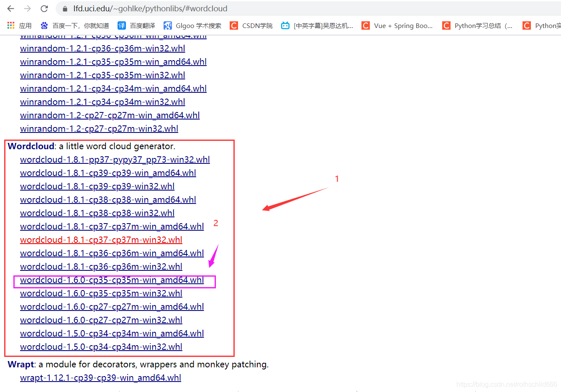
Task: Open the Vue + Spring Boot bookmark
Action: [397, 25]
